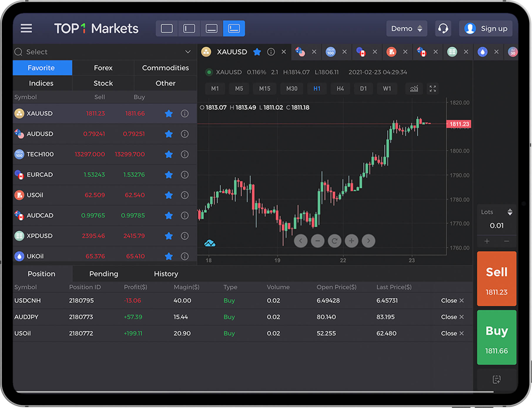This screenshot has height=408, width=532.
Task: Click the 1811.23 price marker on chart
Action: pos(459,124)
